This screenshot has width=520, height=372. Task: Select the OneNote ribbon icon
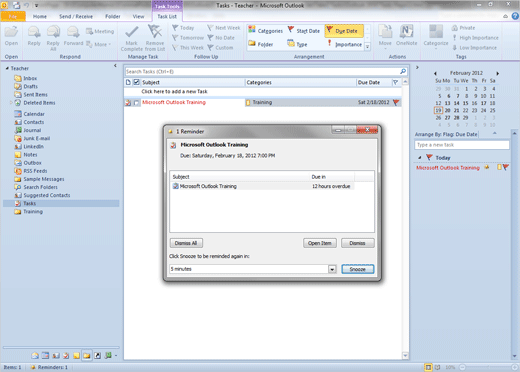pyautogui.click(x=406, y=32)
